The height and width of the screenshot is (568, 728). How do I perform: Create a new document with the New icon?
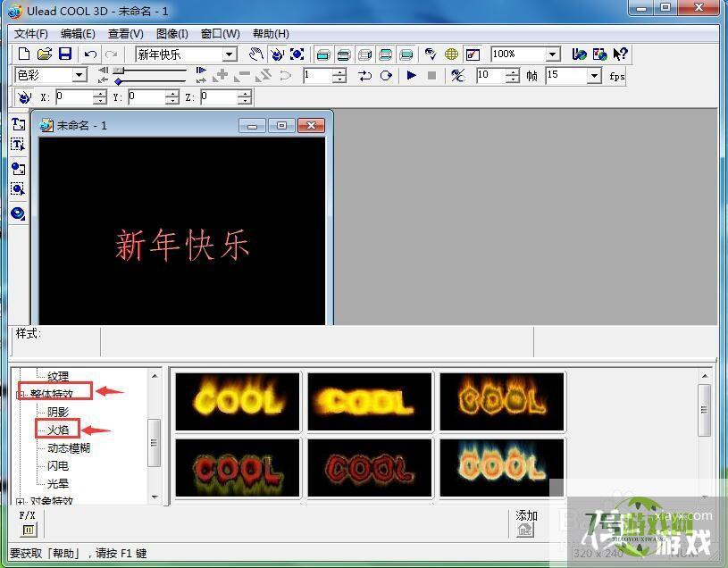(x=24, y=54)
